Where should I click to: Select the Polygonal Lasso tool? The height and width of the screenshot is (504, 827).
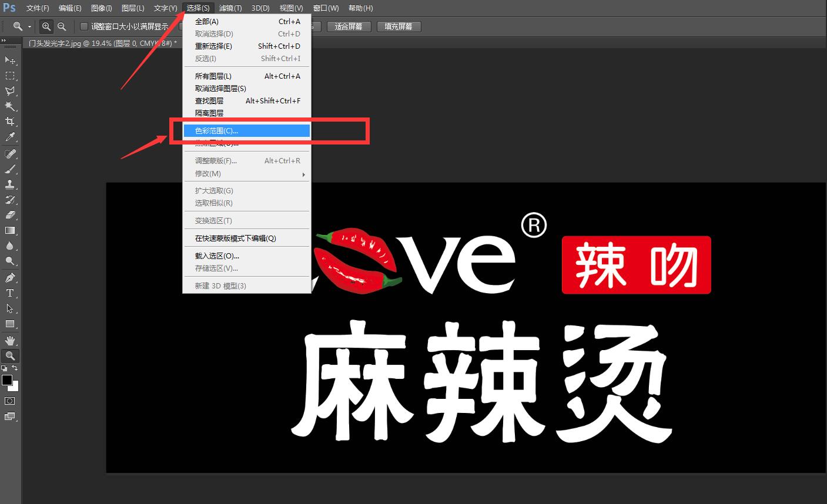point(10,91)
